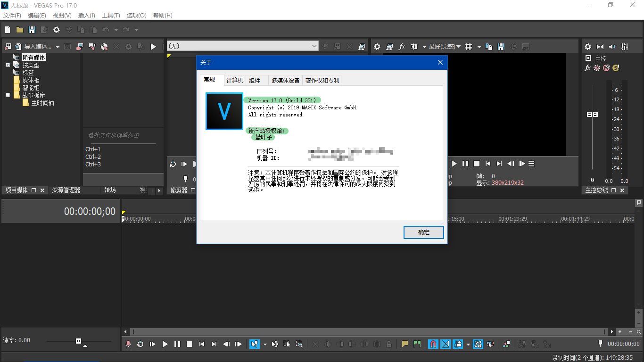Toggle snapping magnet on the timeline toolbar
Viewport: 644px width, 362px height.
pyautogui.click(x=433, y=344)
